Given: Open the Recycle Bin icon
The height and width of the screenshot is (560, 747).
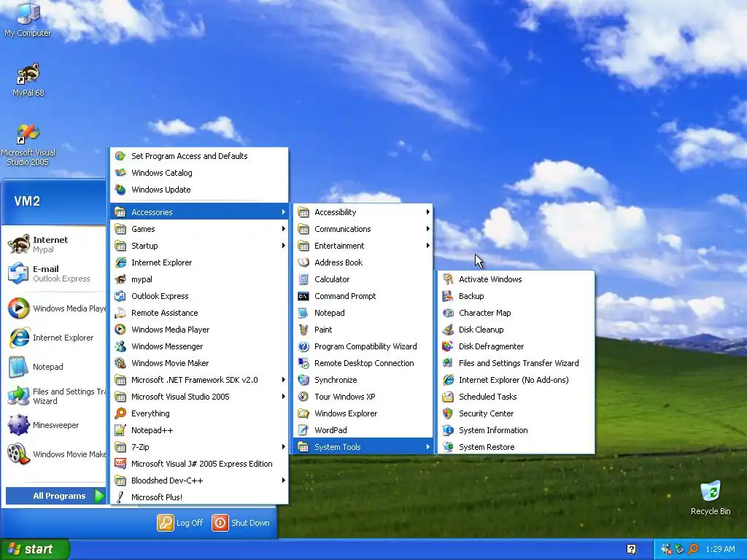Looking at the screenshot, I should pos(711,497).
